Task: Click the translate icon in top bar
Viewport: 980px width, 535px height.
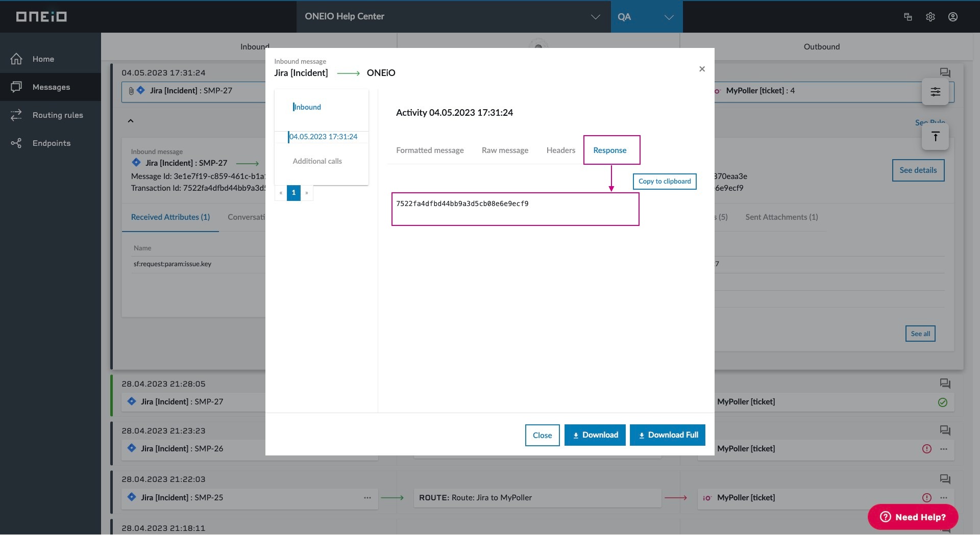Action: tap(908, 17)
